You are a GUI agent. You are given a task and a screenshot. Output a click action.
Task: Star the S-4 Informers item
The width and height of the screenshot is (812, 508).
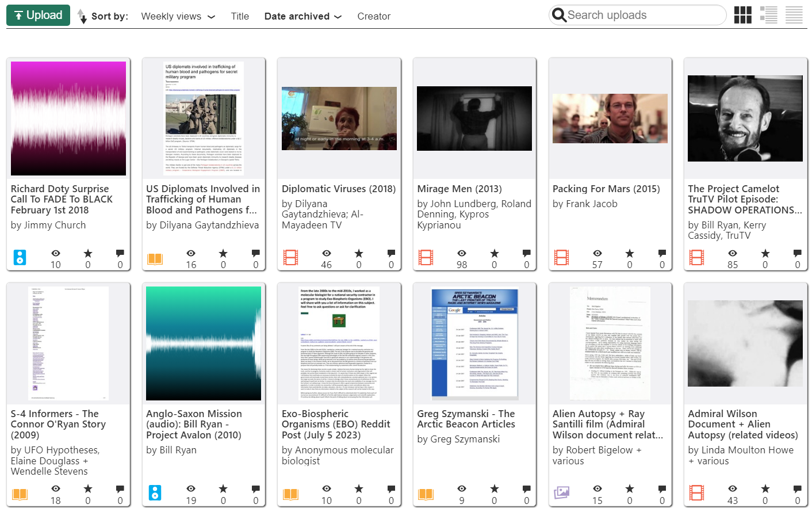coord(88,488)
